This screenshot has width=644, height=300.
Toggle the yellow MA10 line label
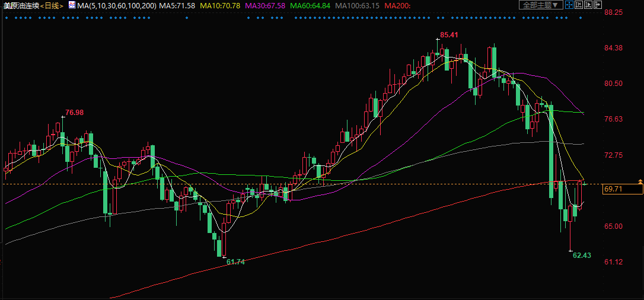click(221, 5)
